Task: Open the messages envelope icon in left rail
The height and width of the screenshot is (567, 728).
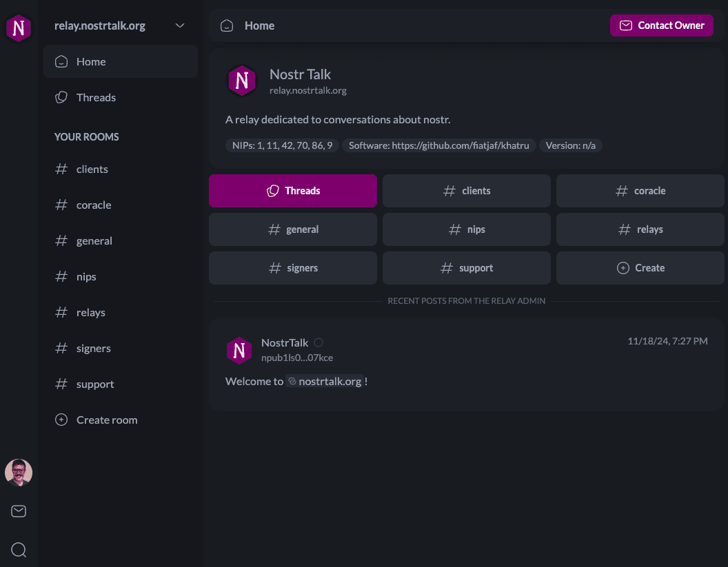Action: click(19, 511)
